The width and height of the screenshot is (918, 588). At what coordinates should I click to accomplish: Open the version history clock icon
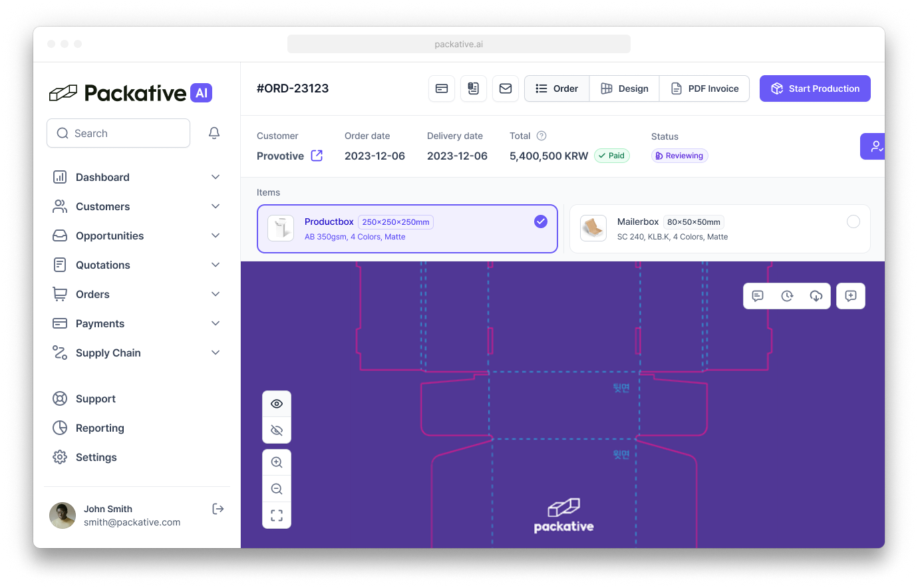tap(787, 296)
